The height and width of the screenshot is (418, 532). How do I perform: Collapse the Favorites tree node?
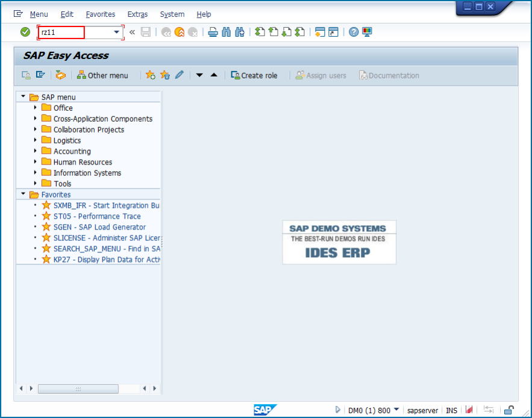click(x=23, y=195)
